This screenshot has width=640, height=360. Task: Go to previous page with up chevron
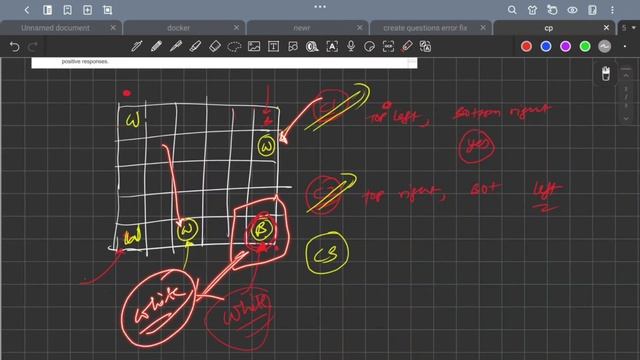[626, 76]
